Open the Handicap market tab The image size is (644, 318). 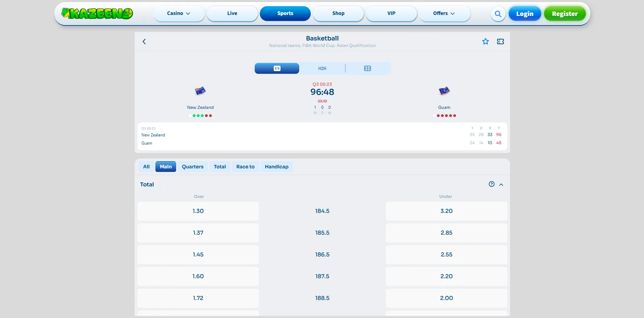coord(276,167)
